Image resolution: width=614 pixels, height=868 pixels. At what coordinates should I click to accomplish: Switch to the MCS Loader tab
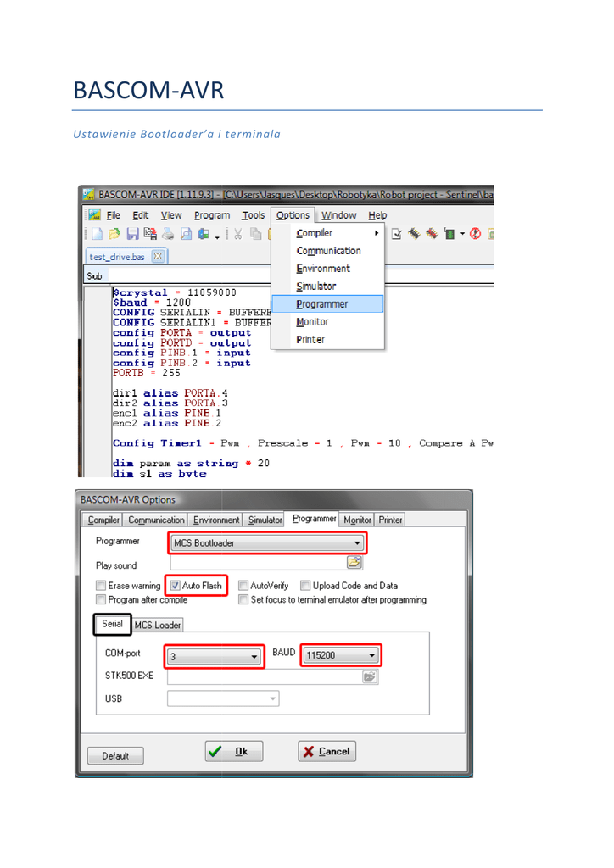[158, 626]
